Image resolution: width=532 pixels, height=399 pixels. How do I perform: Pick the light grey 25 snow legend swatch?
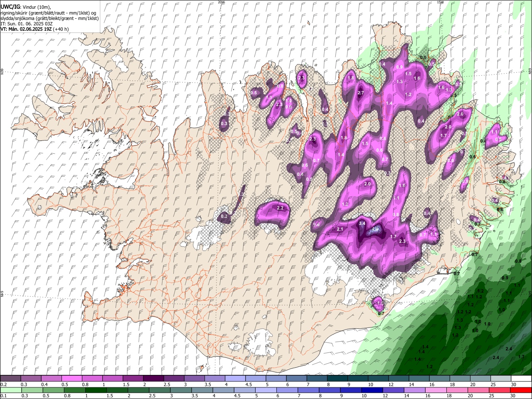pos(501,379)
